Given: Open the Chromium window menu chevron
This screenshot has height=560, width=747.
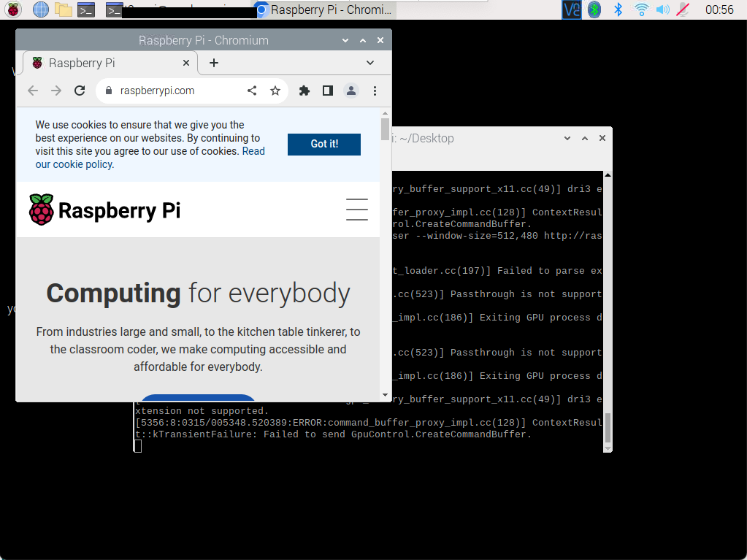Looking at the screenshot, I should 345,40.
